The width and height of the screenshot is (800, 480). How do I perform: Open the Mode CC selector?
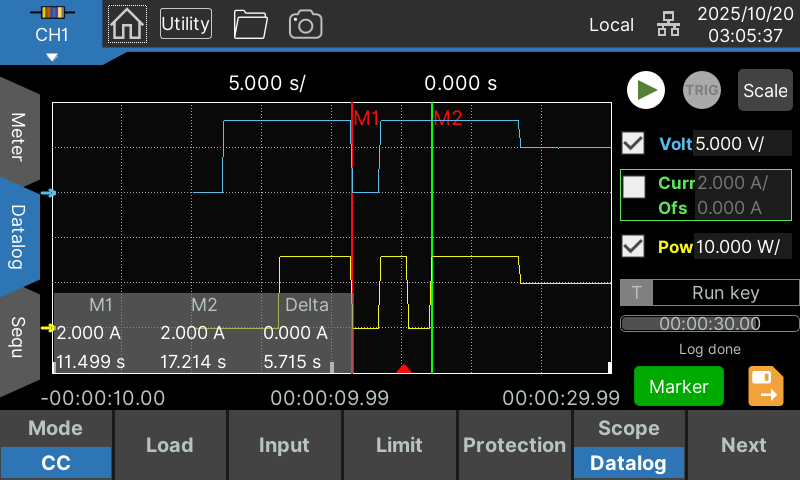(56, 446)
